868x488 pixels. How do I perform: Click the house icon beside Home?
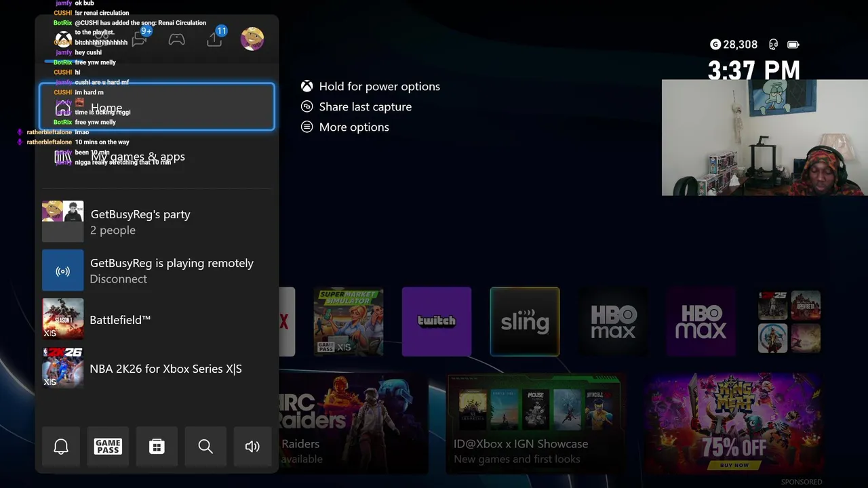point(62,108)
